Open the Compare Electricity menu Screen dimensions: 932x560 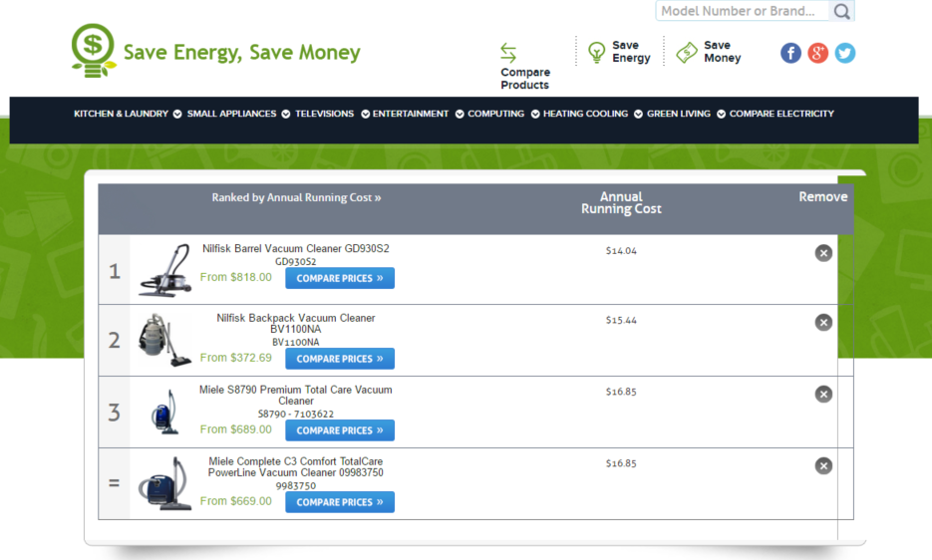pos(781,114)
